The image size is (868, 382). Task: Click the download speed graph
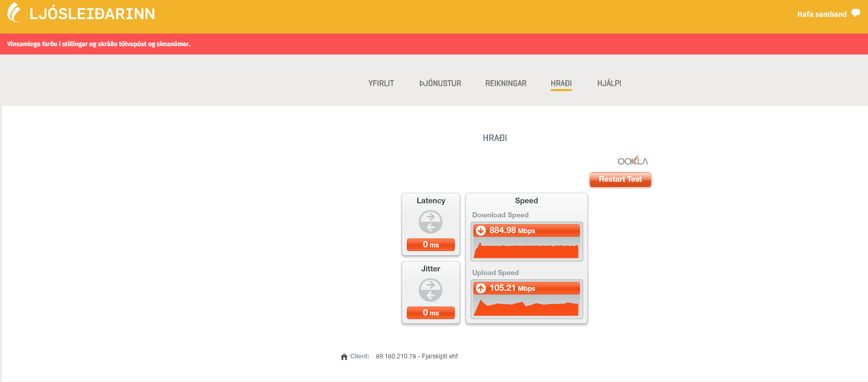[x=526, y=249]
